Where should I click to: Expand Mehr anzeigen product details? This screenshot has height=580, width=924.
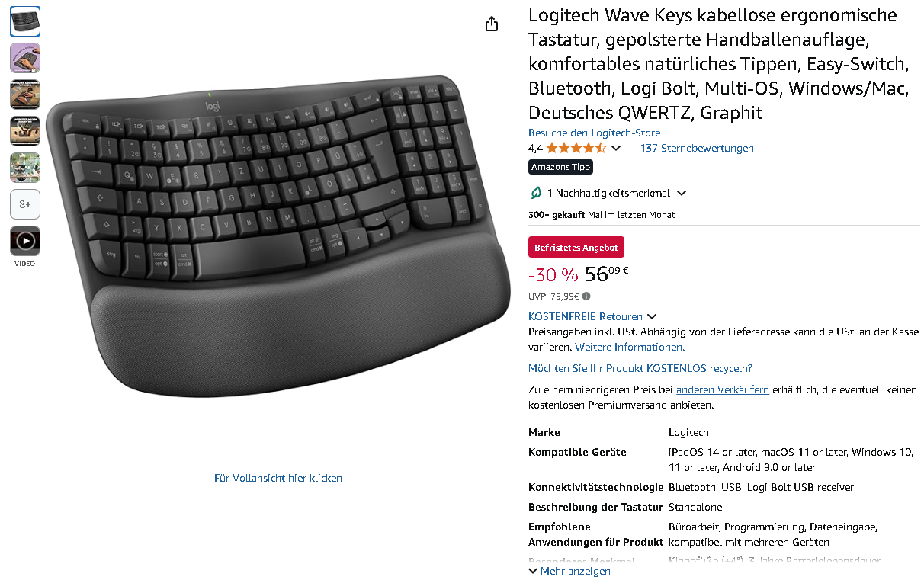569,571
